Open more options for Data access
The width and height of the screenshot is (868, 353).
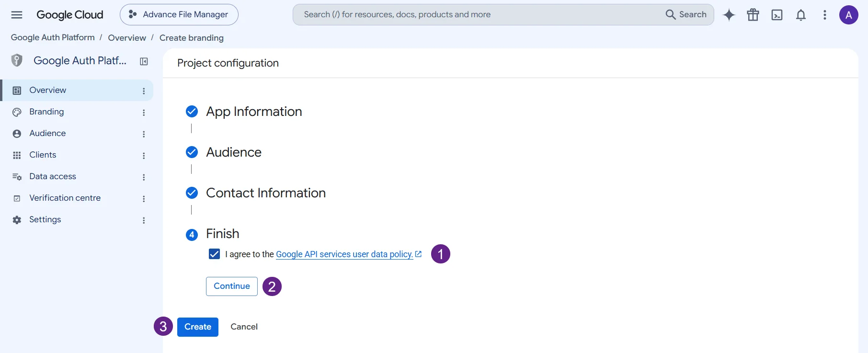click(144, 177)
